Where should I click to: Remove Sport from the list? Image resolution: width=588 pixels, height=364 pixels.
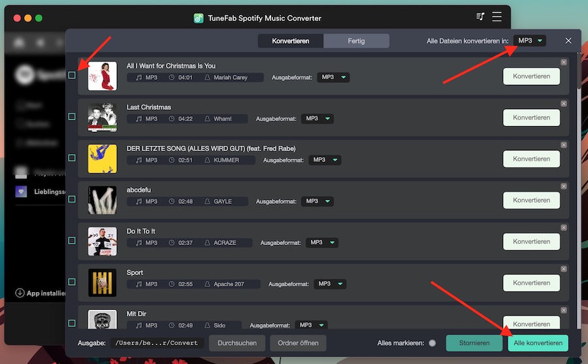564,269
